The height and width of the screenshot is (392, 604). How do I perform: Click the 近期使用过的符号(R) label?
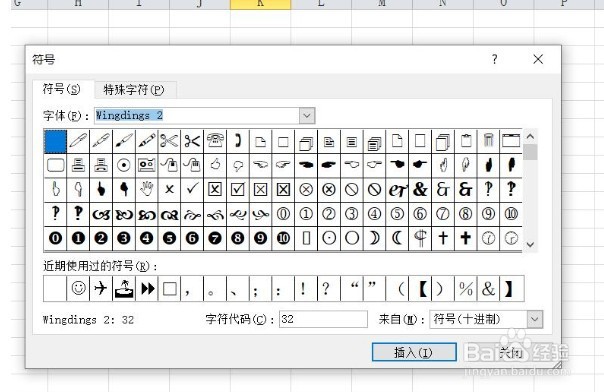click(x=100, y=266)
